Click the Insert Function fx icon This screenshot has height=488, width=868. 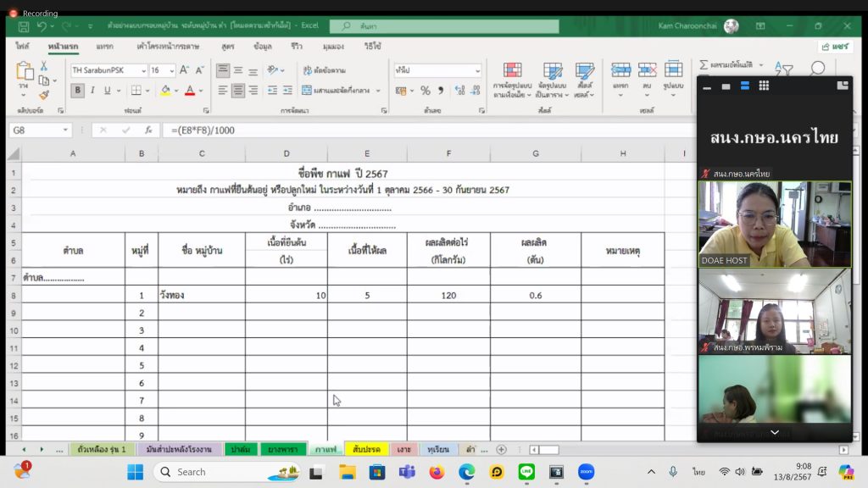147,130
